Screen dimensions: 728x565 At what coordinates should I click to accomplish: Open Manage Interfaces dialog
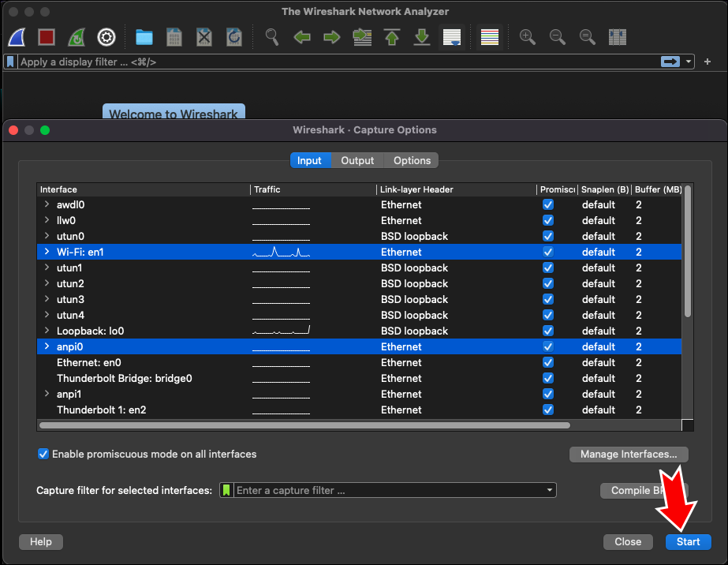coord(629,454)
